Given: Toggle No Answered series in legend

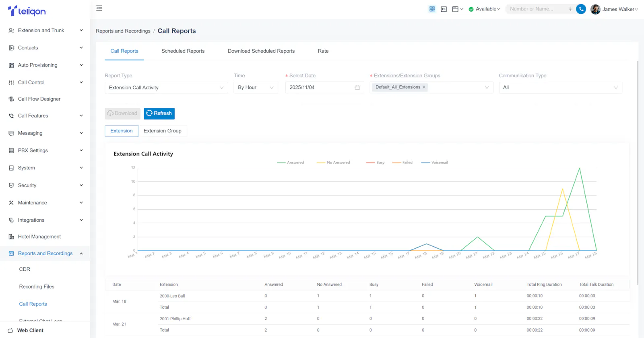Looking at the screenshot, I should [x=333, y=163].
